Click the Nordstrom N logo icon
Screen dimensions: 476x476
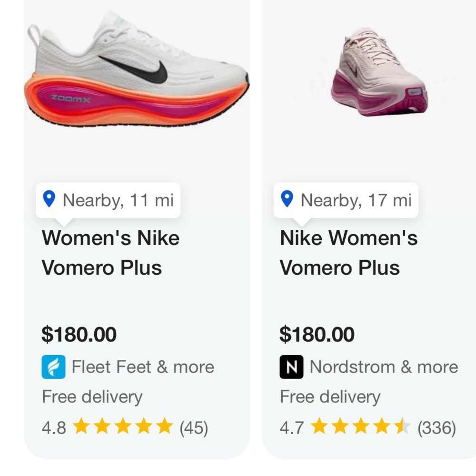pos(291,367)
